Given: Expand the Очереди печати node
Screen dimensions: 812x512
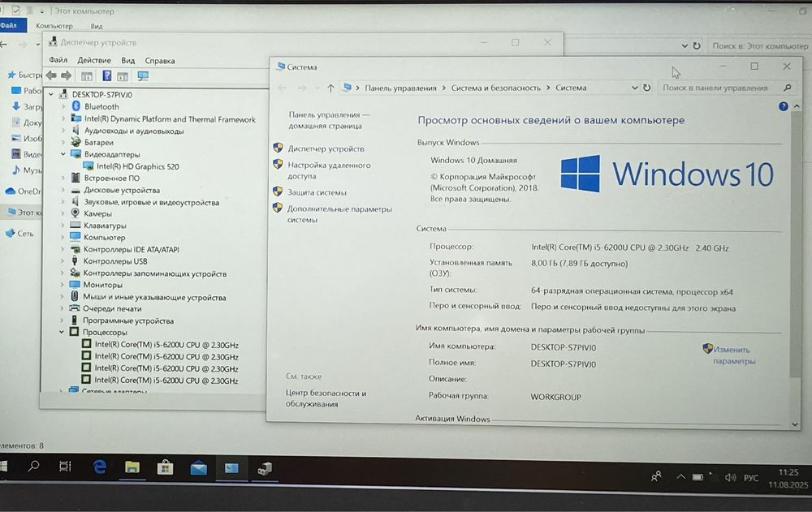Looking at the screenshot, I should (x=63, y=308).
